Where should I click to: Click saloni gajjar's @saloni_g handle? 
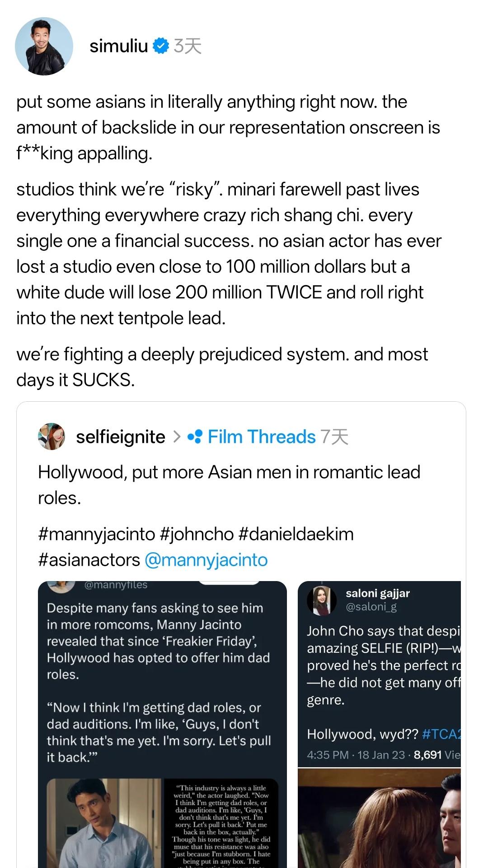[x=371, y=607]
